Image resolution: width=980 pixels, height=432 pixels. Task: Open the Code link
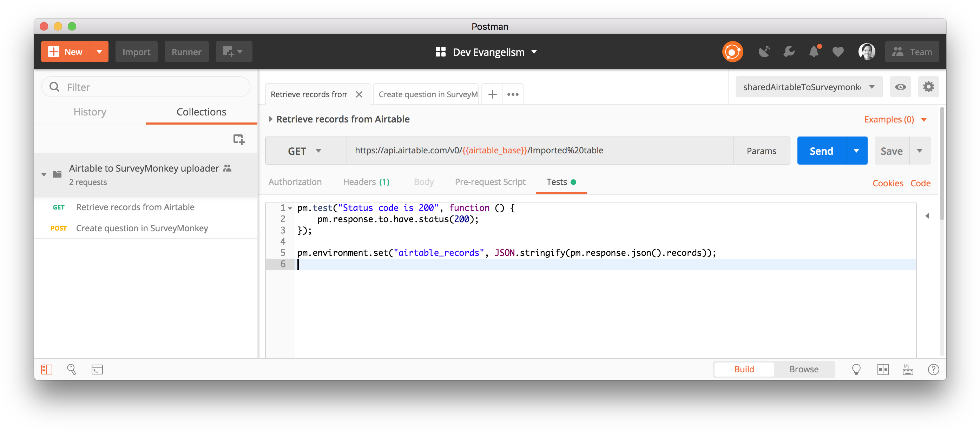click(920, 183)
